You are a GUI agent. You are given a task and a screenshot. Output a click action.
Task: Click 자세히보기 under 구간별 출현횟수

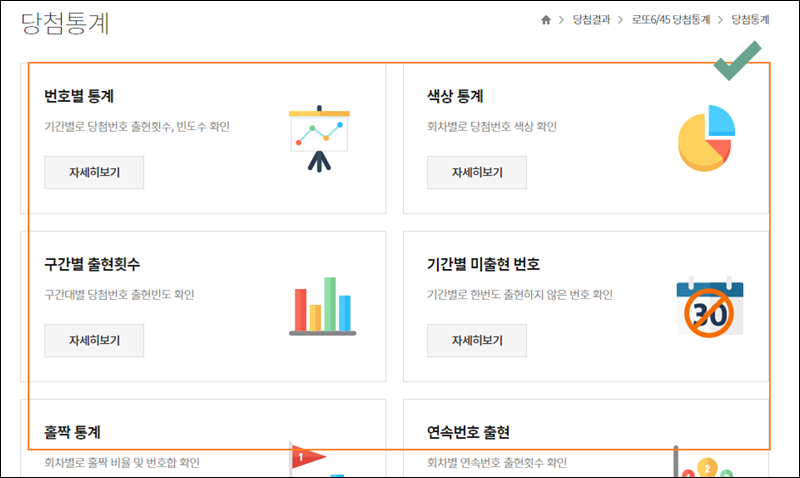tap(94, 340)
